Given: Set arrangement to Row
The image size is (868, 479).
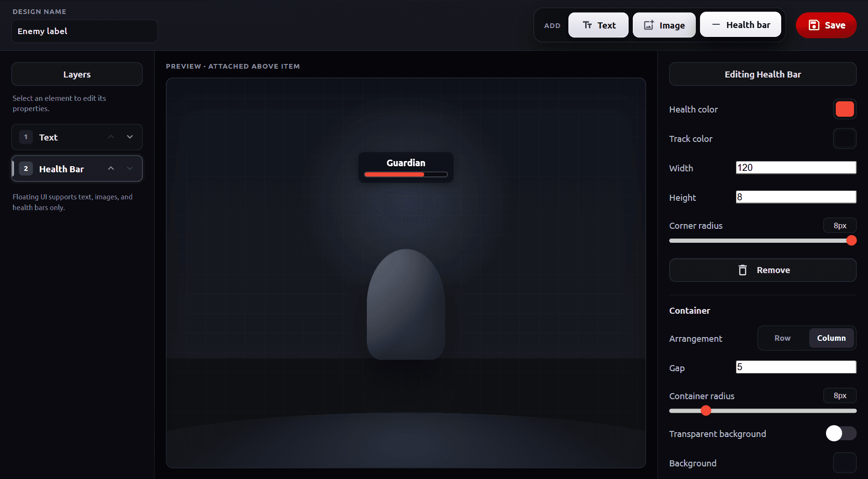Looking at the screenshot, I should [783, 338].
